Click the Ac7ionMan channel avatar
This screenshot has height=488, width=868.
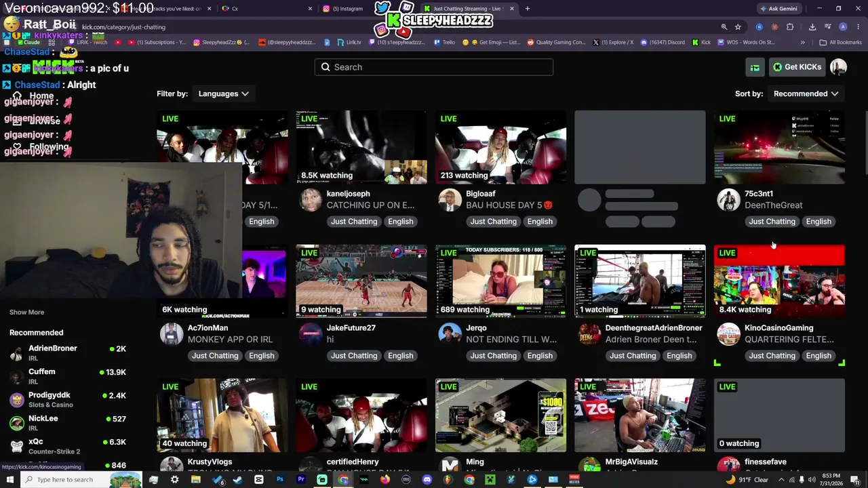(x=172, y=334)
